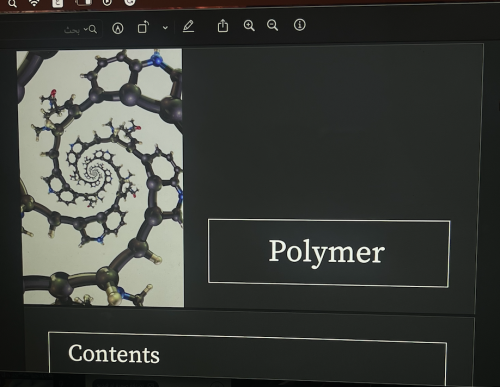The image size is (500, 387).
Task: Select the highlight pen tool
Action: (188, 26)
